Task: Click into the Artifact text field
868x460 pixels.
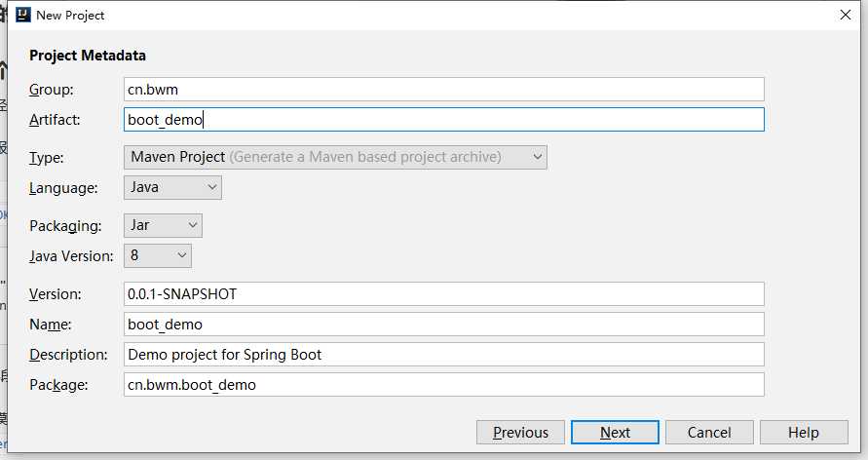Action: [x=444, y=120]
